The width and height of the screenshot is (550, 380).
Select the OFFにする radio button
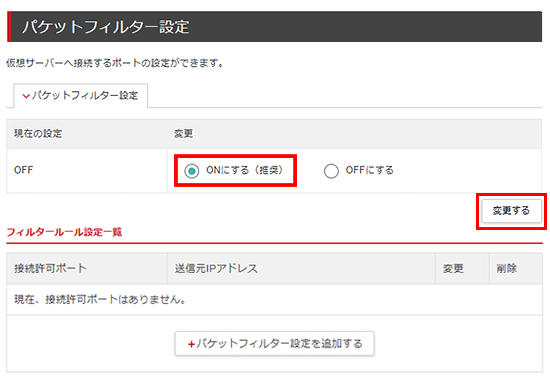click(x=331, y=171)
